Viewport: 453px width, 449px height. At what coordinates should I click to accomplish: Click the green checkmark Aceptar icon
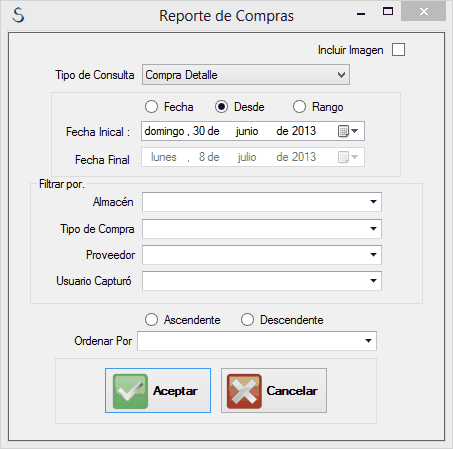point(130,391)
